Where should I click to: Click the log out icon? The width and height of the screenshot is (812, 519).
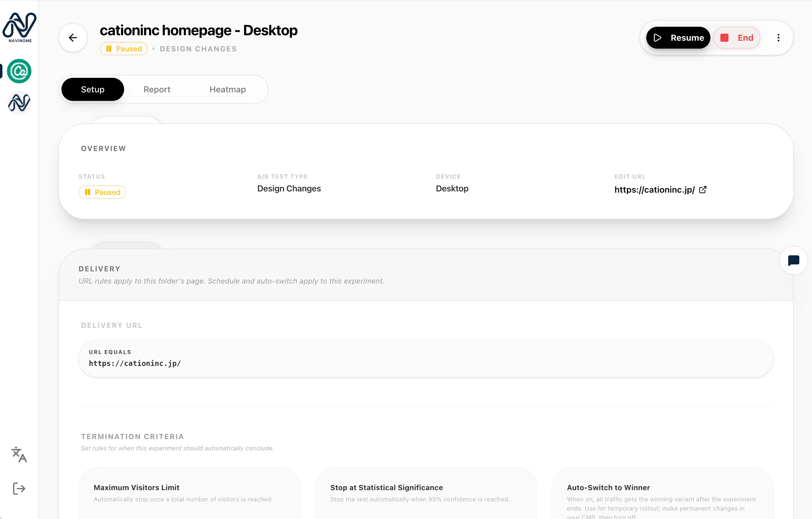click(x=19, y=488)
